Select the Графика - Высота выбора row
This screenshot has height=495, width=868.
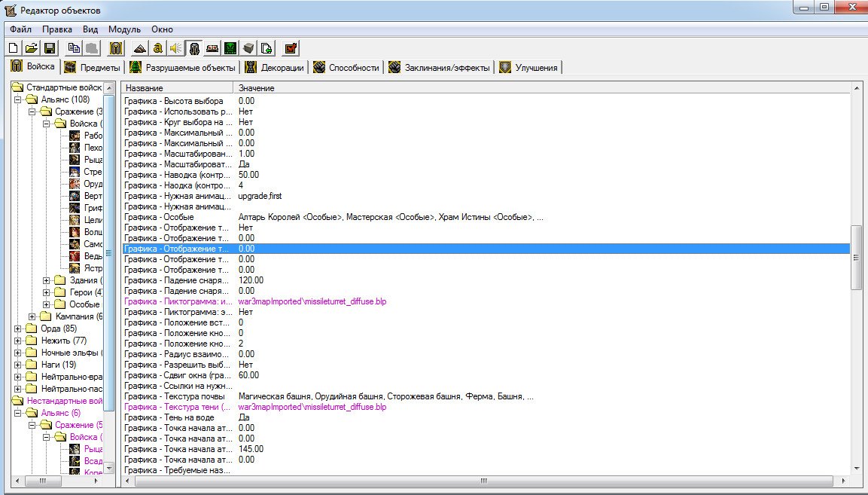pos(486,101)
